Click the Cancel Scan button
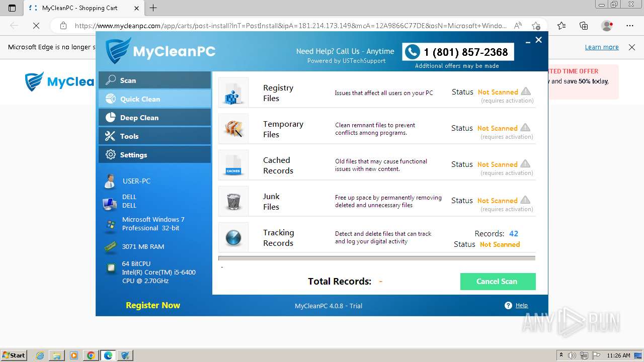The height and width of the screenshot is (362, 644). point(498,282)
